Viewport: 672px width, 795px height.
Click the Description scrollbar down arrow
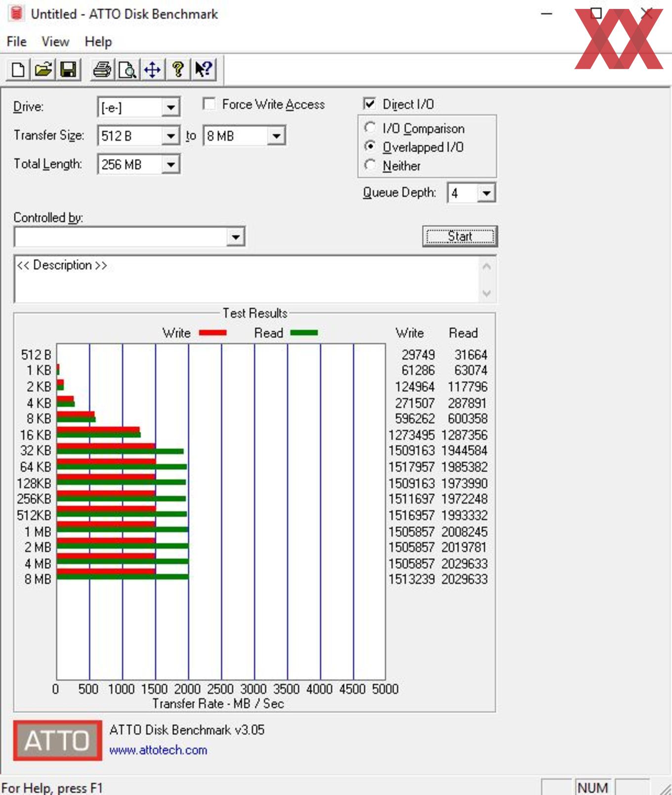(487, 293)
